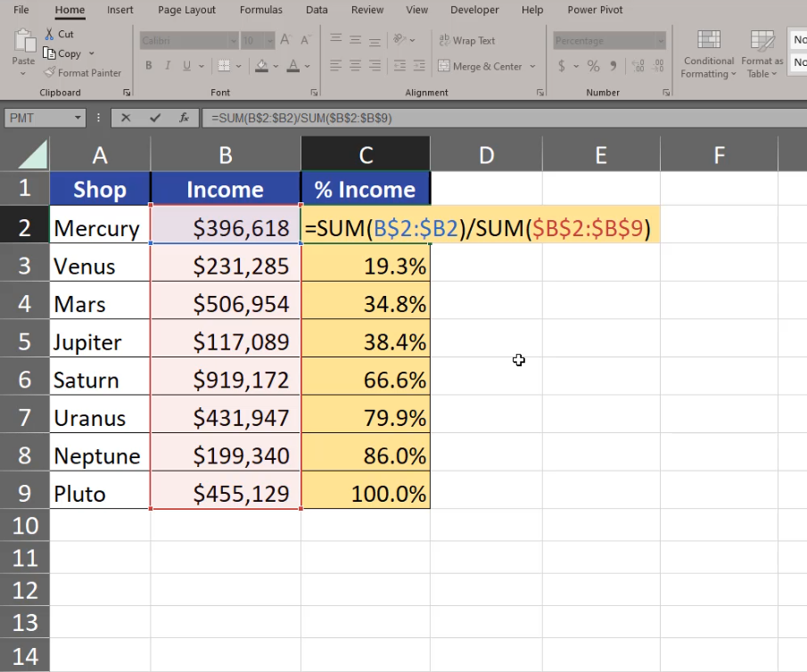Open the Page Layout tab
Viewport: 807px width, 672px height.
click(186, 10)
